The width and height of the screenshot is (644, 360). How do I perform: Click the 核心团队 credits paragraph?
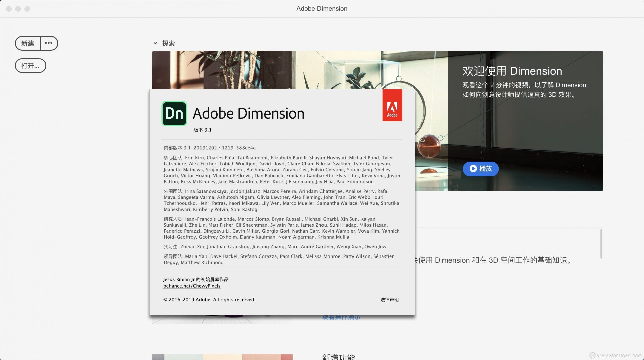282,170
